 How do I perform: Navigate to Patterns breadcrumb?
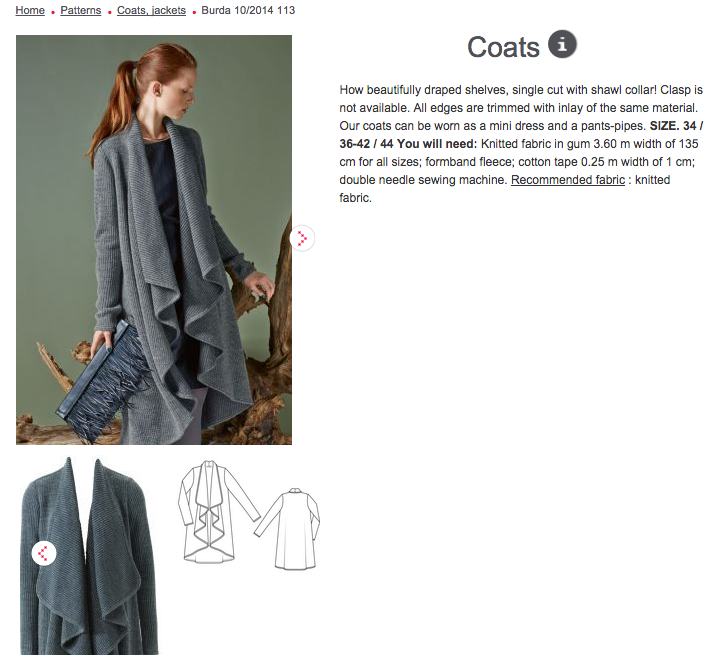click(x=81, y=10)
